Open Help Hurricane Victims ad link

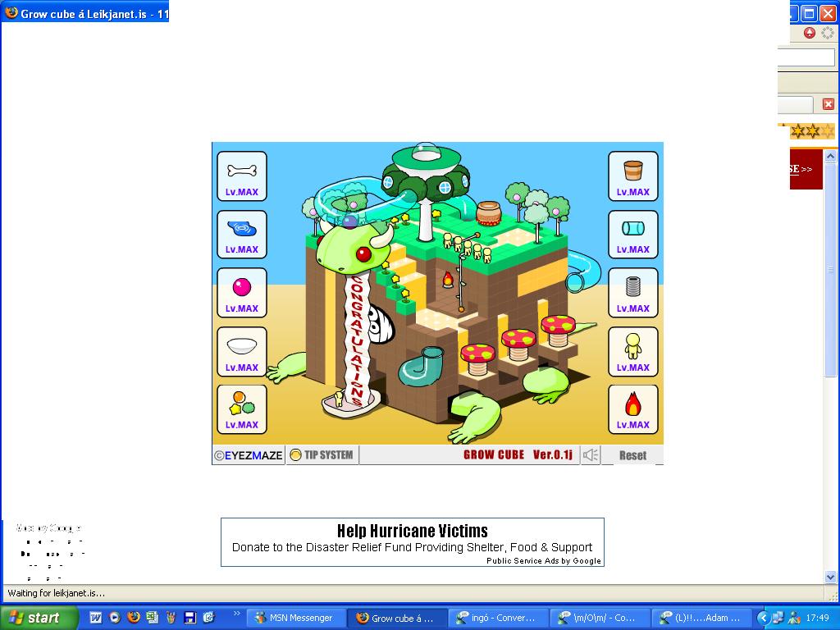click(x=413, y=531)
